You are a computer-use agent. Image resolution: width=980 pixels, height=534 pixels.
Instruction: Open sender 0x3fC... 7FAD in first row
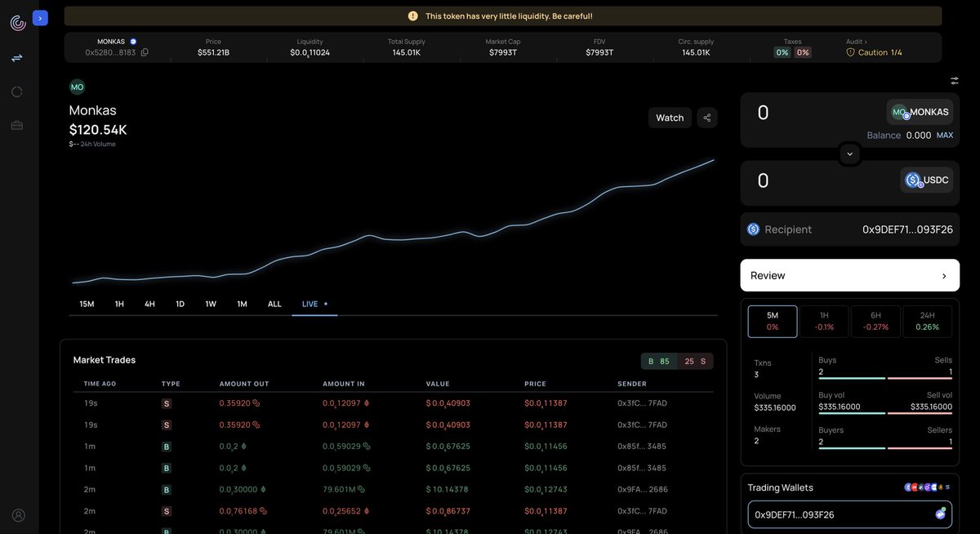coord(642,403)
